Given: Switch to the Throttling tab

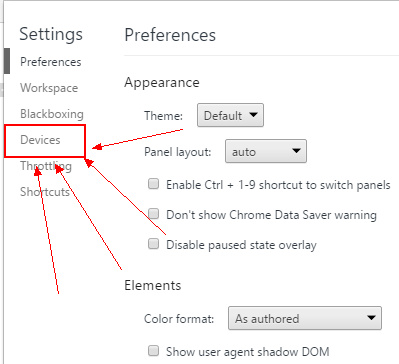Looking at the screenshot, I should point(46,166).
